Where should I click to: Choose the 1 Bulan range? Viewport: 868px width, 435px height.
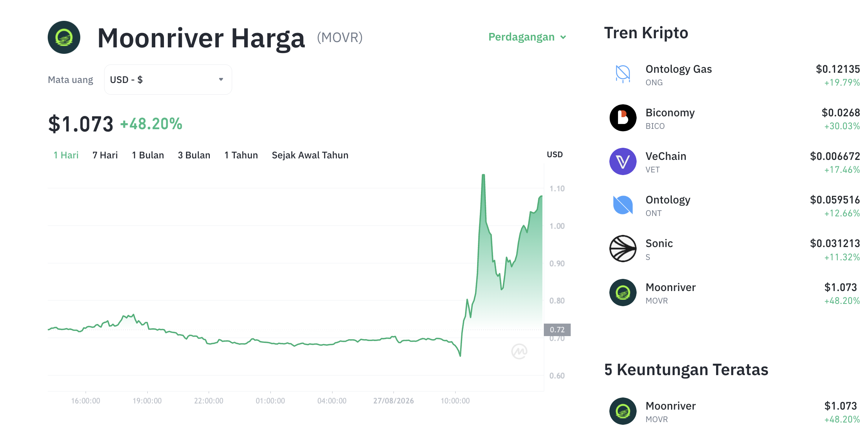pos(148,155)
